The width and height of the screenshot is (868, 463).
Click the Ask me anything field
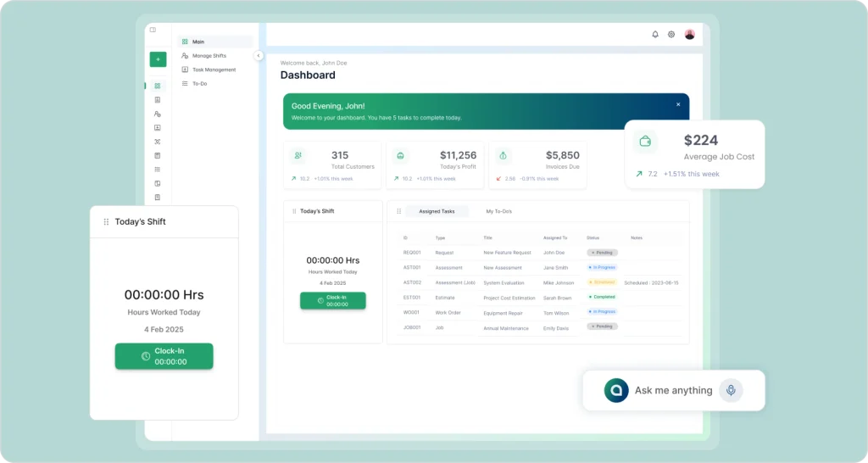[674, 390]
